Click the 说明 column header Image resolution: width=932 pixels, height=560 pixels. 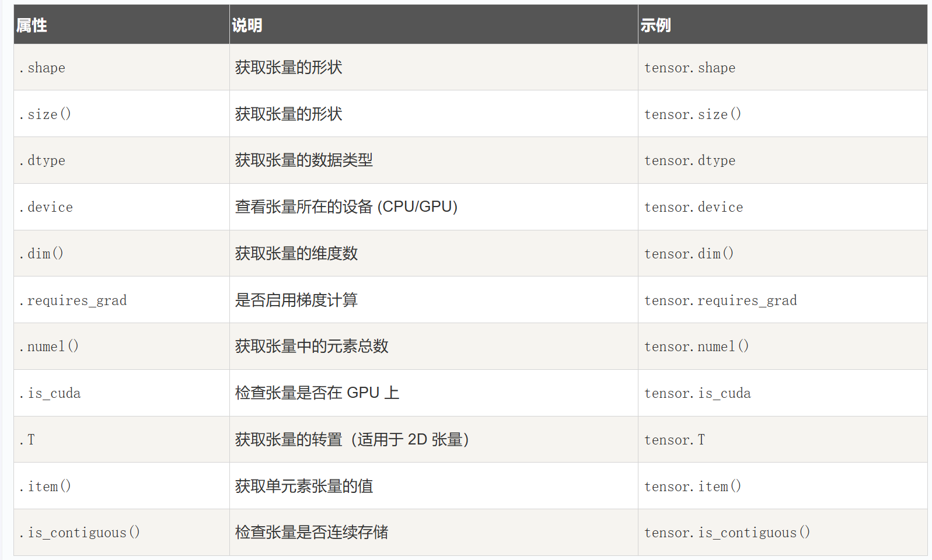click(x=247, y=25)
